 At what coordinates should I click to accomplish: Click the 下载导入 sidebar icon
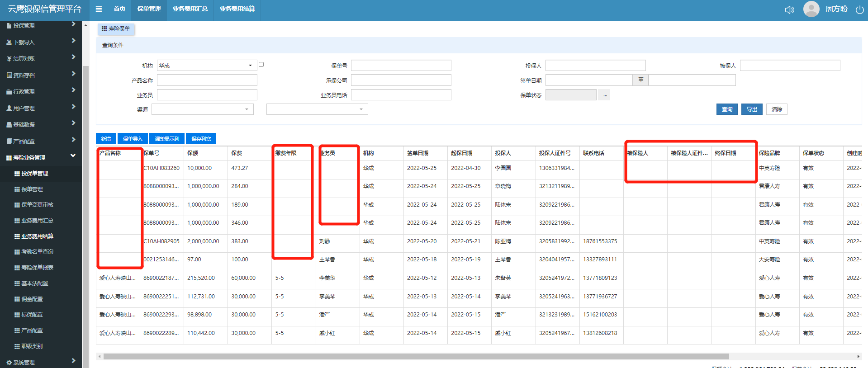[x=9, y=42]
